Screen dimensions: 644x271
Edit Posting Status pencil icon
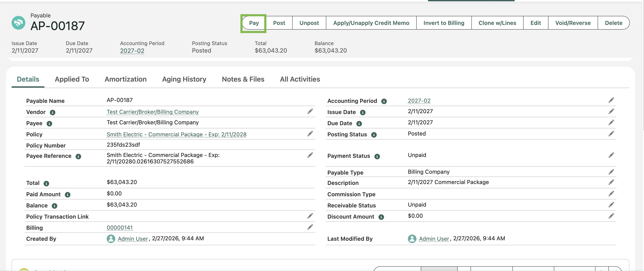coord(611,134)
